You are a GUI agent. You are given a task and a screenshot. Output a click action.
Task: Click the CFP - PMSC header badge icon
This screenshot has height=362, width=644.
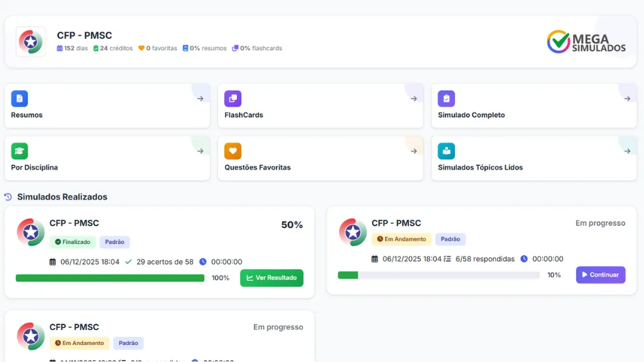coord(31,41)
